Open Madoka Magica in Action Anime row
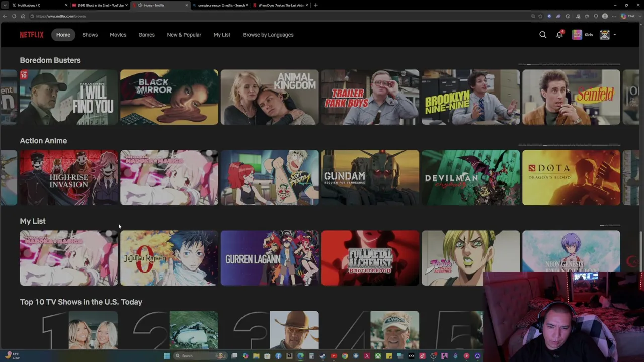644x362 pixels. click(169, 177)
